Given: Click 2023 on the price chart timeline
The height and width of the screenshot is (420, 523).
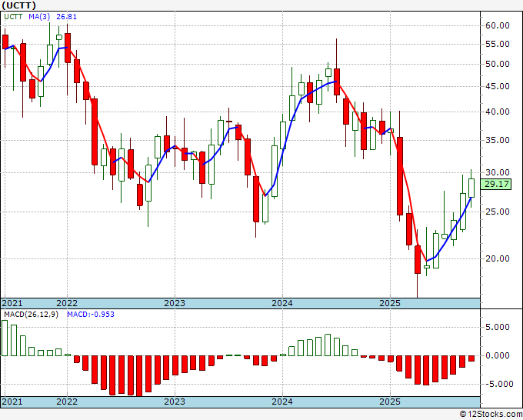Looking at the screenshot, I should 175,303.
